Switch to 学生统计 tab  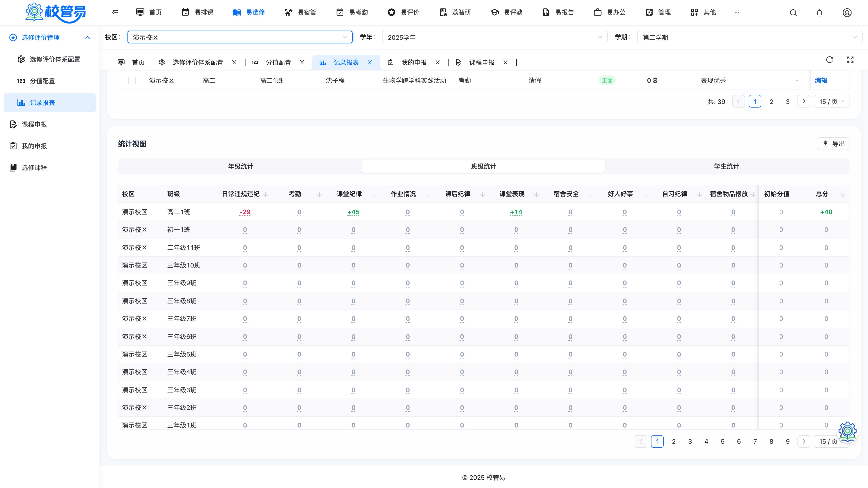coord(726,166)
